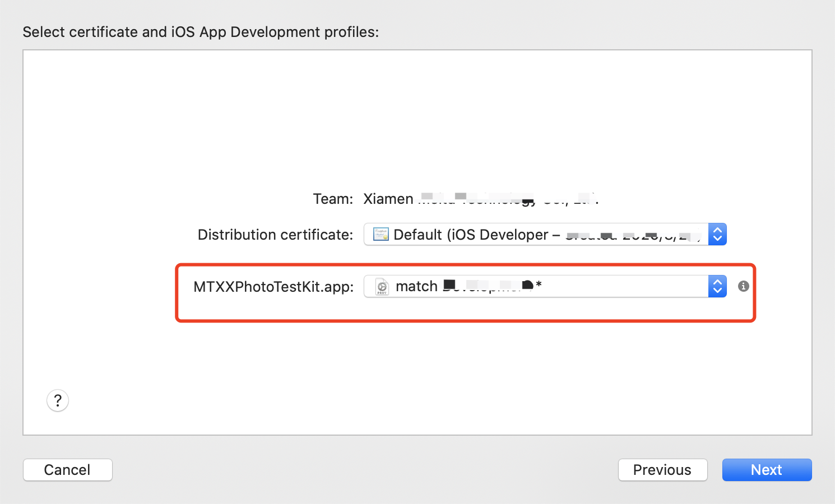Screen dimensions: 835x504
Task: Click the MTXXPhotoTestKit.app label
Action: click(x=273, y=286)
